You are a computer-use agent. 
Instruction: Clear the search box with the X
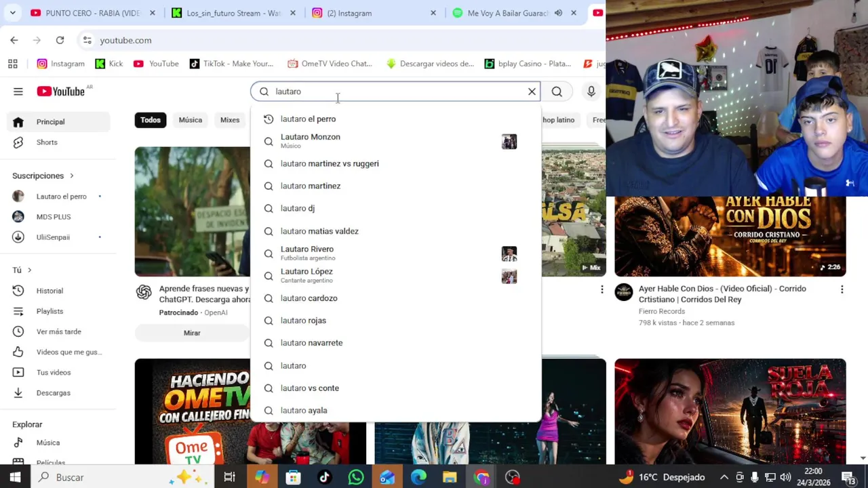point(532,91)
